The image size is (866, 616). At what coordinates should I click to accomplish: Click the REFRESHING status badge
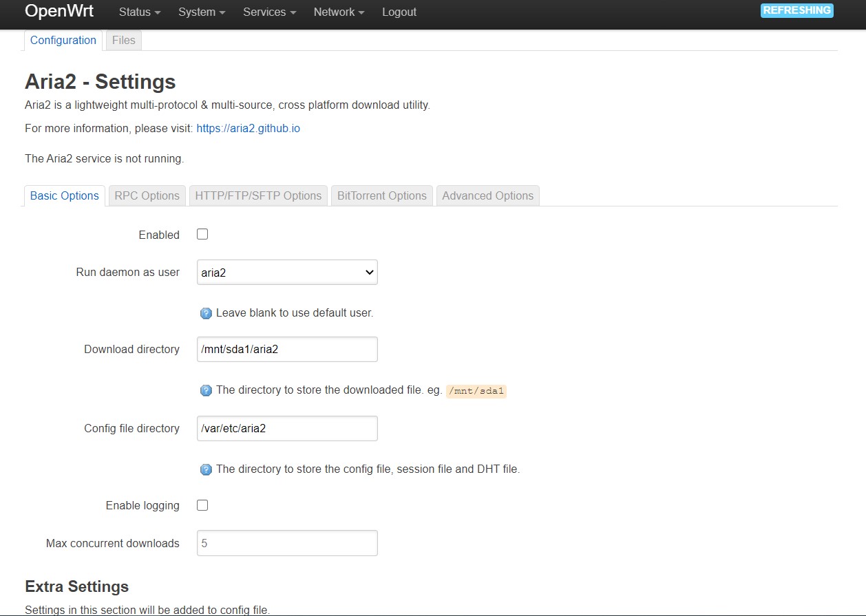click(796, 10)
